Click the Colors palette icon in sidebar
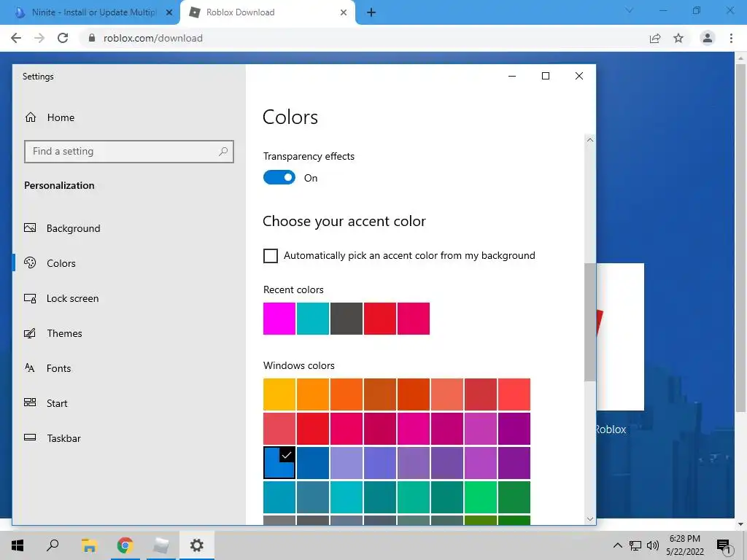This screenshot has height=560, width=747. point(30,262)
